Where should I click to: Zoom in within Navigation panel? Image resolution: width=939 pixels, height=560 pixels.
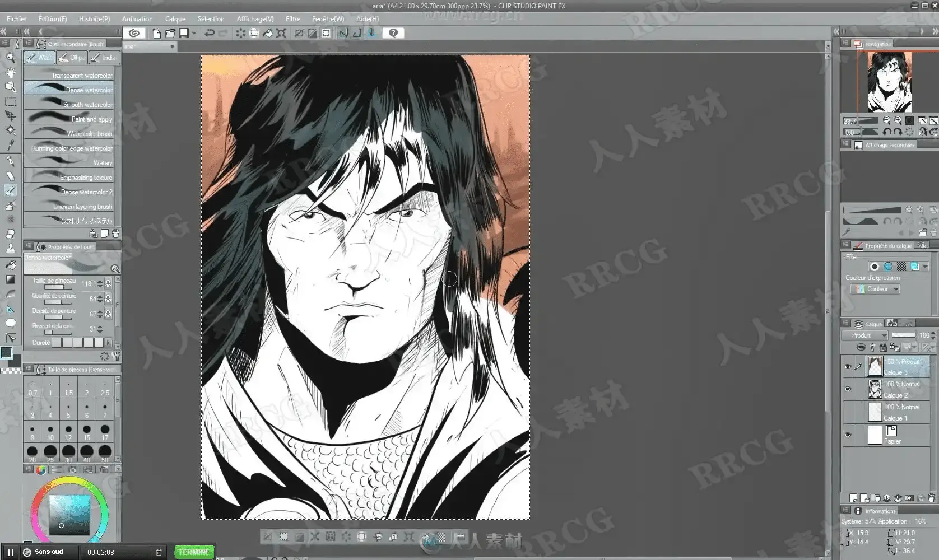point(898,120)
